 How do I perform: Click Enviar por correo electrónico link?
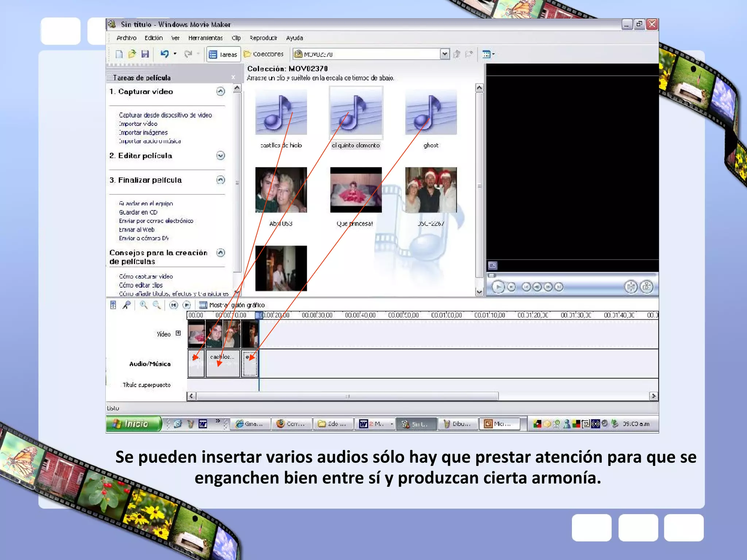[x=156, y=221]
